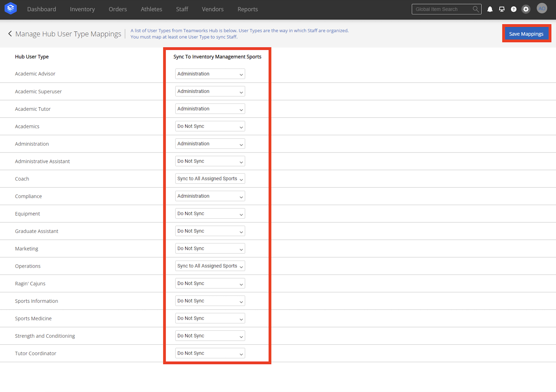Select the Reports menu item
The height and width of the screenshot is (392, 556).
pos(248,9)
